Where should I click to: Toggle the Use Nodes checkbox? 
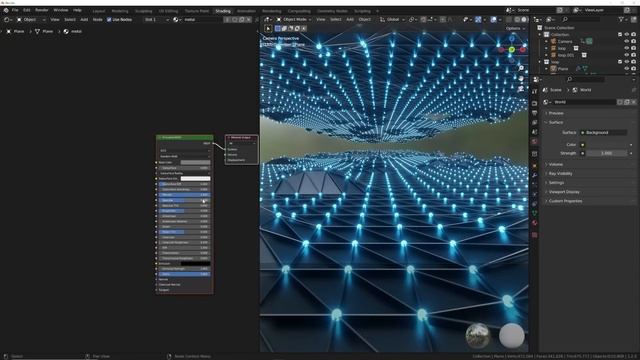(109, 20)
